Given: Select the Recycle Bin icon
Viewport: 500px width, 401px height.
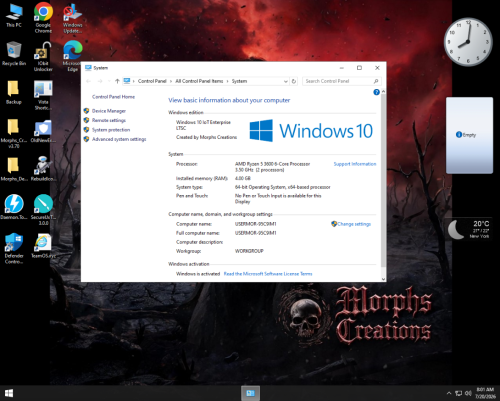Looking at the screenshot, I should (14, 54).
